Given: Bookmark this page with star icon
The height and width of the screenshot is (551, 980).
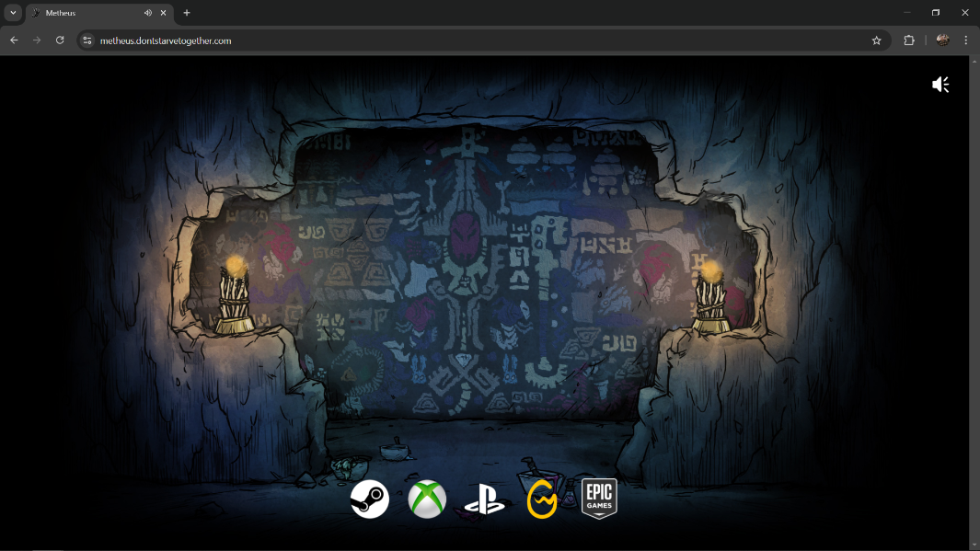Looking at the screenshot, I should [x=876, y=40].
